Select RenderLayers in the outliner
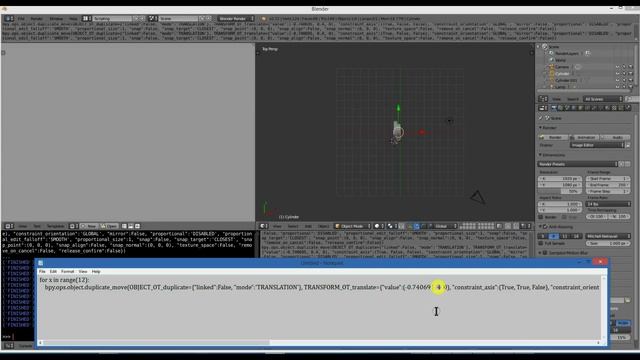Viewport: 640px width, 360px height. 567,53
